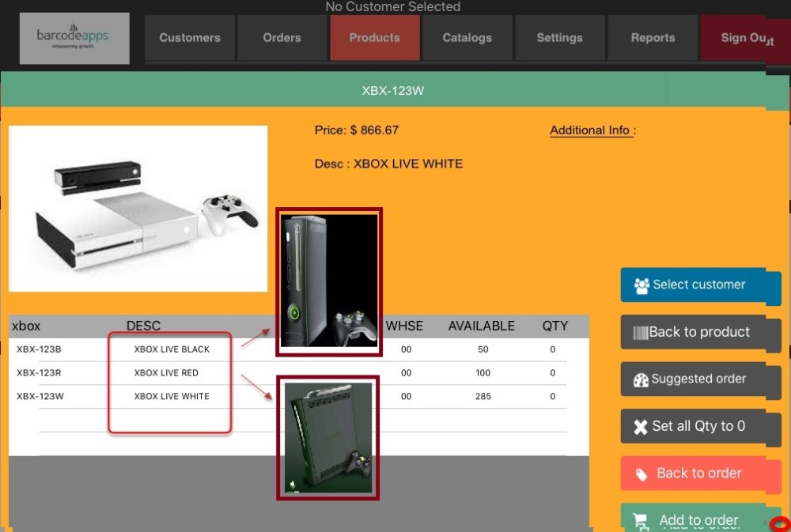Open the Customers tab
Image resolution: width=791 pixels, height=532 pixels.
(x=190, y=38)
